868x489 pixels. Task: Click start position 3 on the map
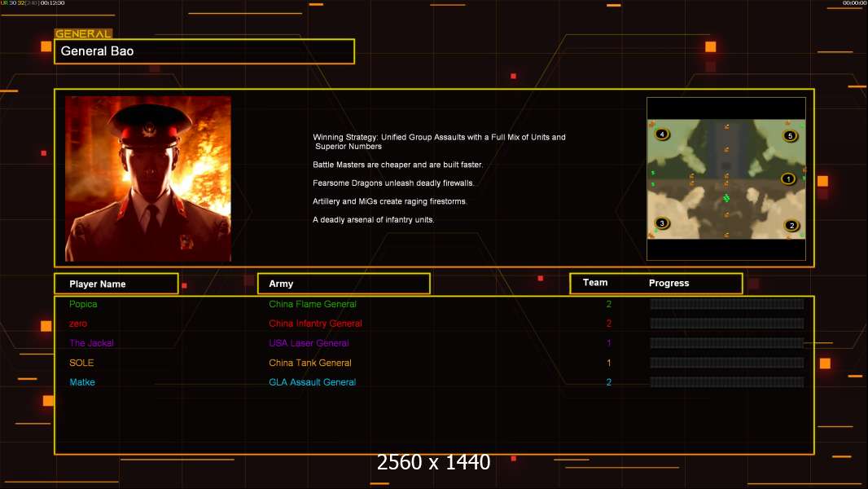pyautogui.click(x=661, y=223)
